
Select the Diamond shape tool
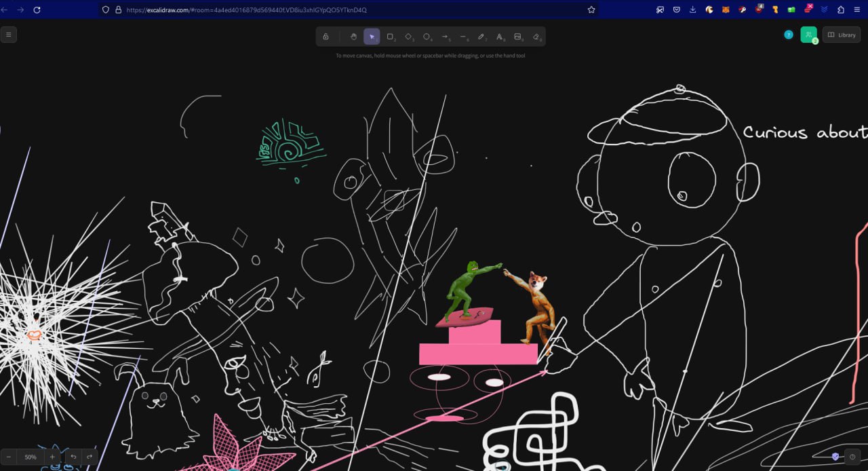[408, 37]
